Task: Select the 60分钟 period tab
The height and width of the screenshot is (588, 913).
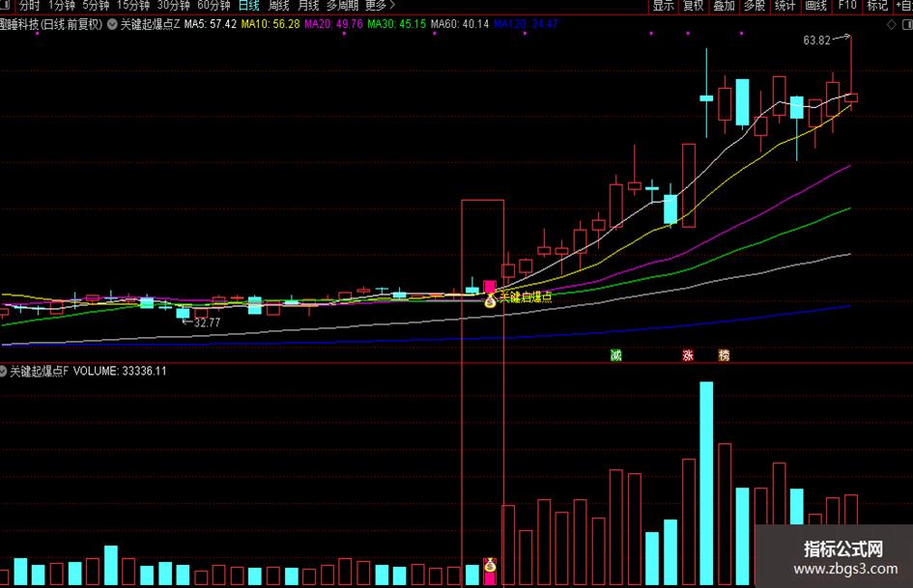Action: pos(214,6)
